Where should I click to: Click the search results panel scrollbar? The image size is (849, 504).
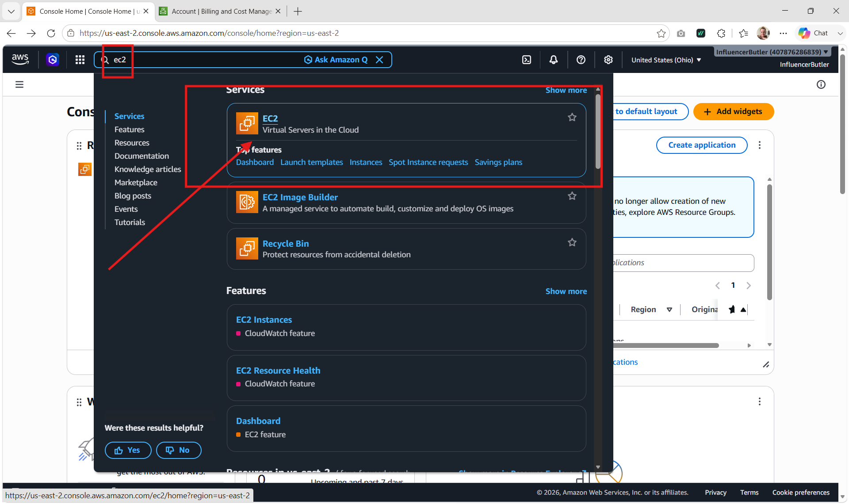(x=598, y=133)
